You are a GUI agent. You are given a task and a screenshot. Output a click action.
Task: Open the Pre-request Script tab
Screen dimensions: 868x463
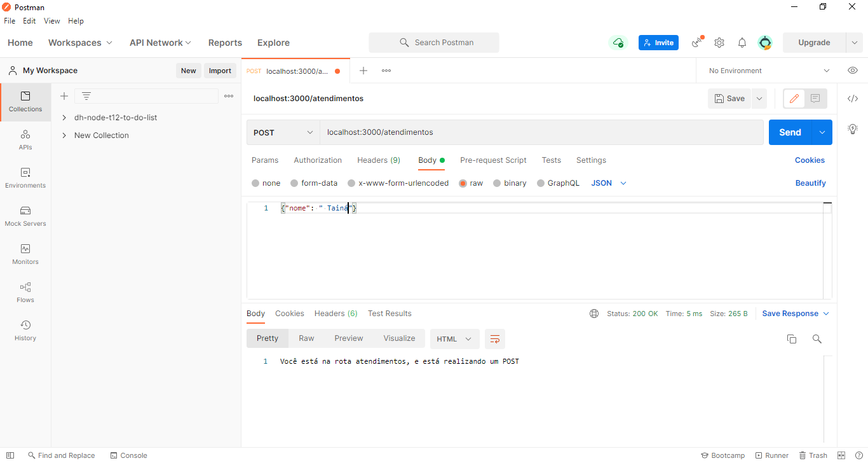click(x=493, y=160)
